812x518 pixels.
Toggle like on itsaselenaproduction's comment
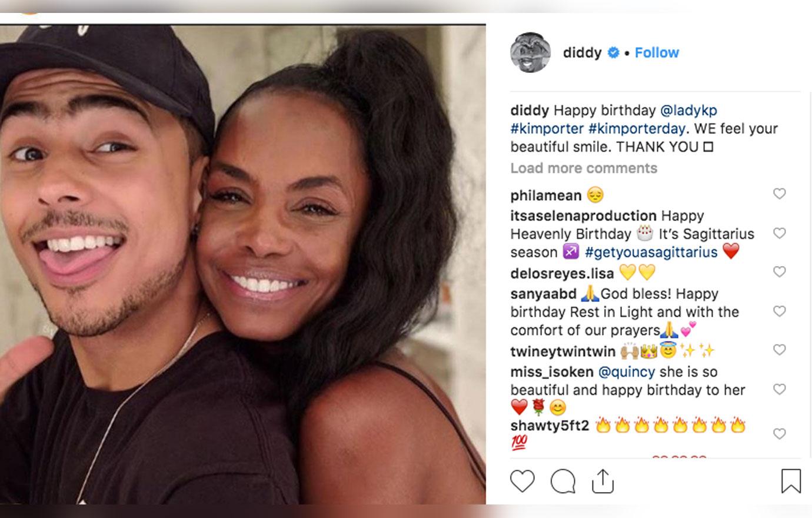click(x=780, y=233)
